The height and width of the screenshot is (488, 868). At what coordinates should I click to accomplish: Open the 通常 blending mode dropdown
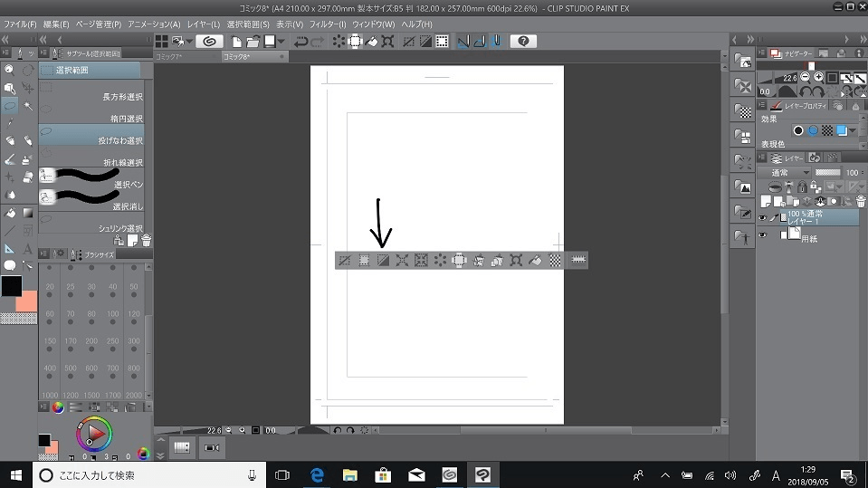tap(786, 172)
